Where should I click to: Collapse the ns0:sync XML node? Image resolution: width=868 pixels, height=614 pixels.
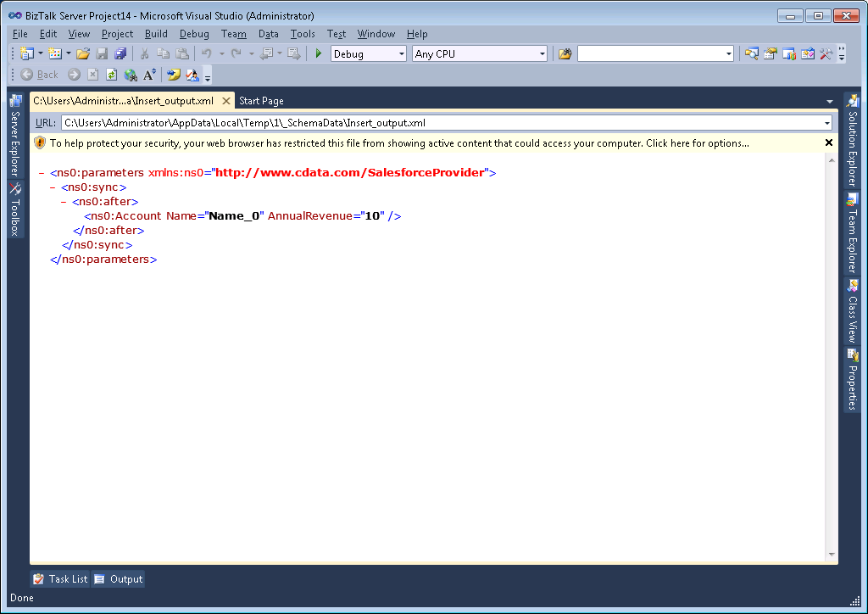53,187
